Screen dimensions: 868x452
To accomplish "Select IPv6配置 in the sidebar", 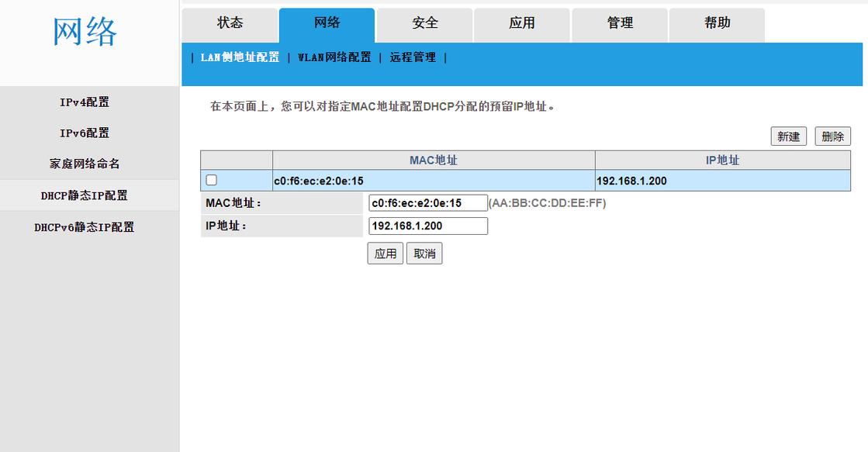I will (85, 133).
